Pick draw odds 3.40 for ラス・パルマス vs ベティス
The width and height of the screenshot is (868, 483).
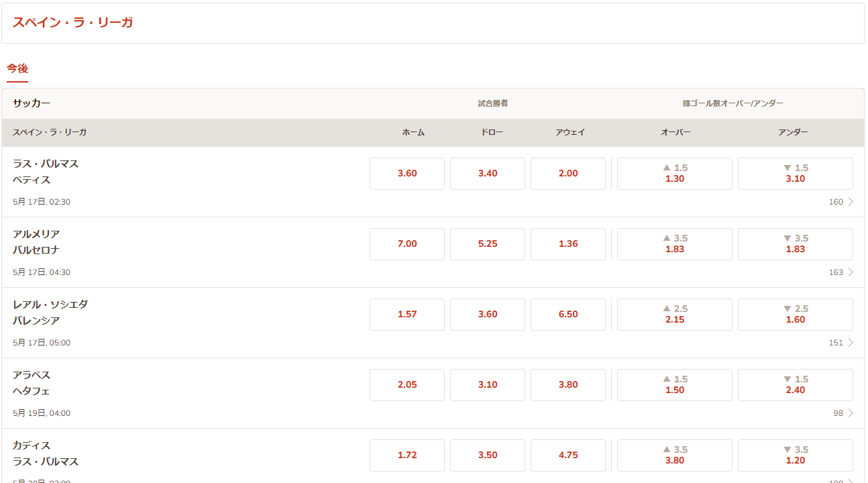488,174
